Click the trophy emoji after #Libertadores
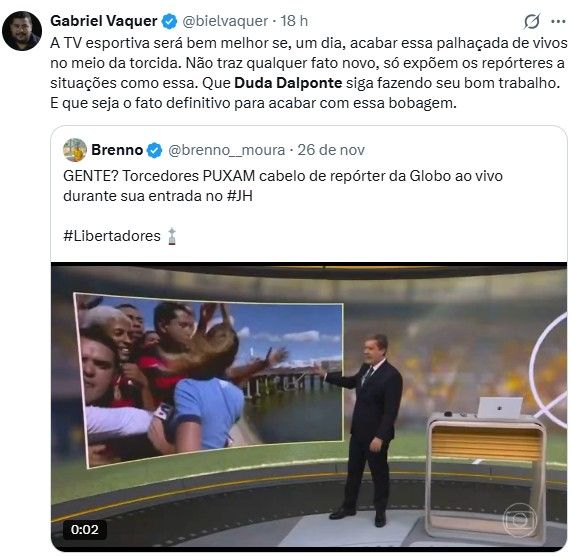This screenshot has width=571, height=557. point(172,236)
